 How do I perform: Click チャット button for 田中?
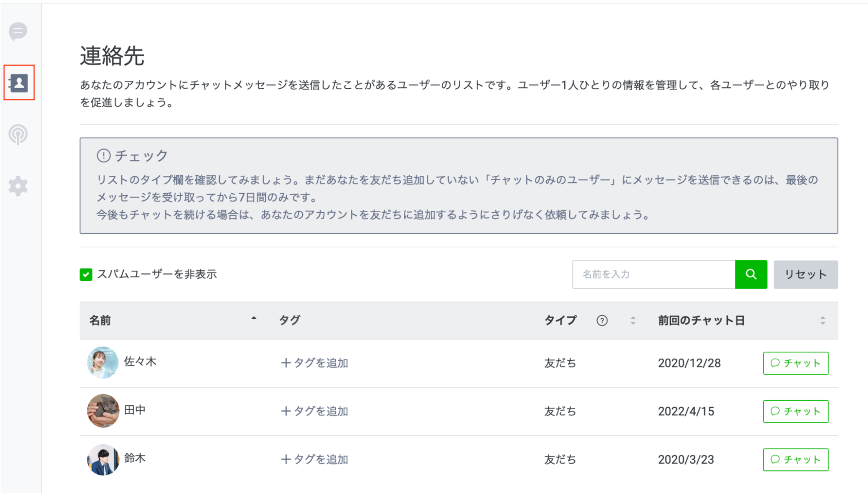tap(795, 411)
